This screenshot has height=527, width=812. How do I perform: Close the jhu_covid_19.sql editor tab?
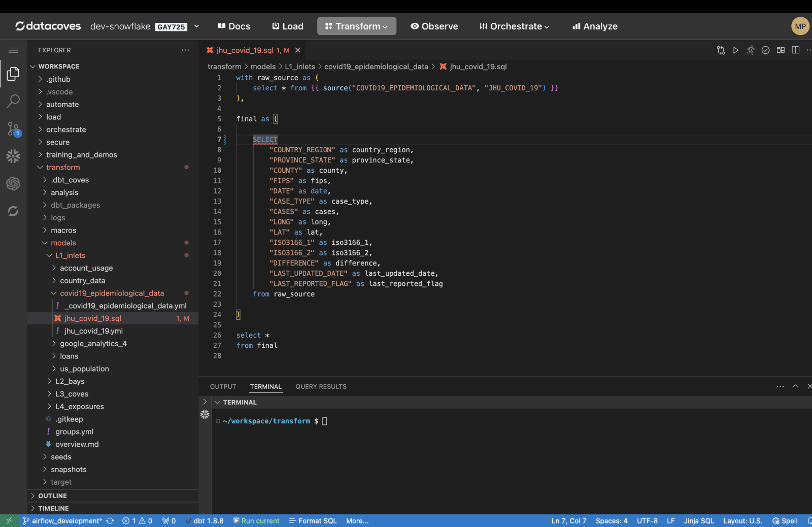coord(298,50)
